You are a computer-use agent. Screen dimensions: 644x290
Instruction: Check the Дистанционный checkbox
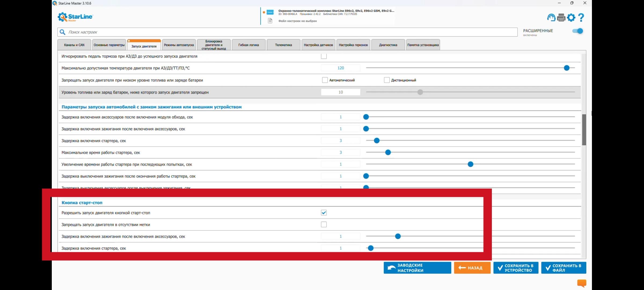coord(386,80)
